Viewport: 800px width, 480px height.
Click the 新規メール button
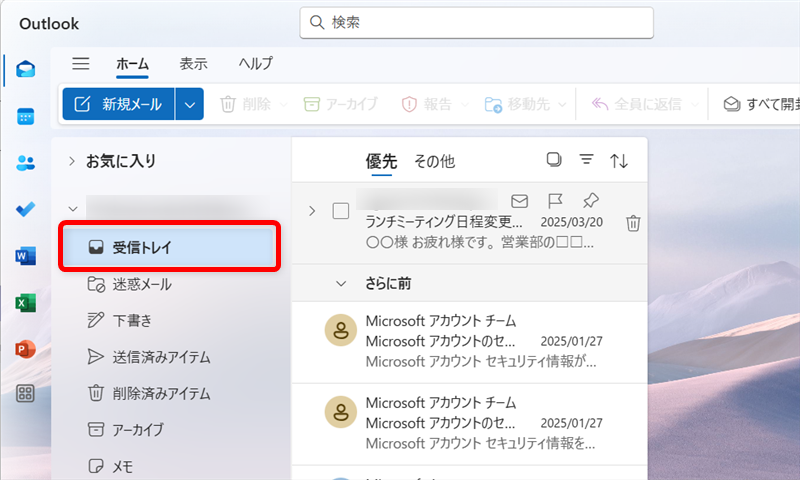(x=118, y=104)
